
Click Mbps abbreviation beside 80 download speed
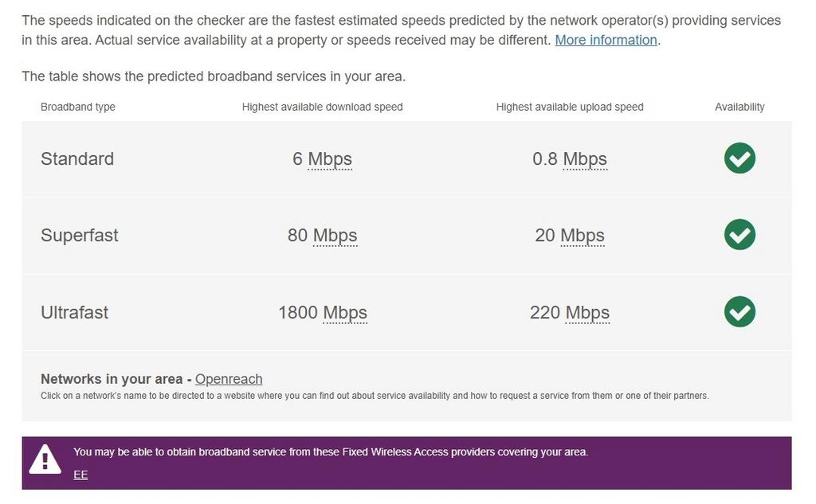335,236
